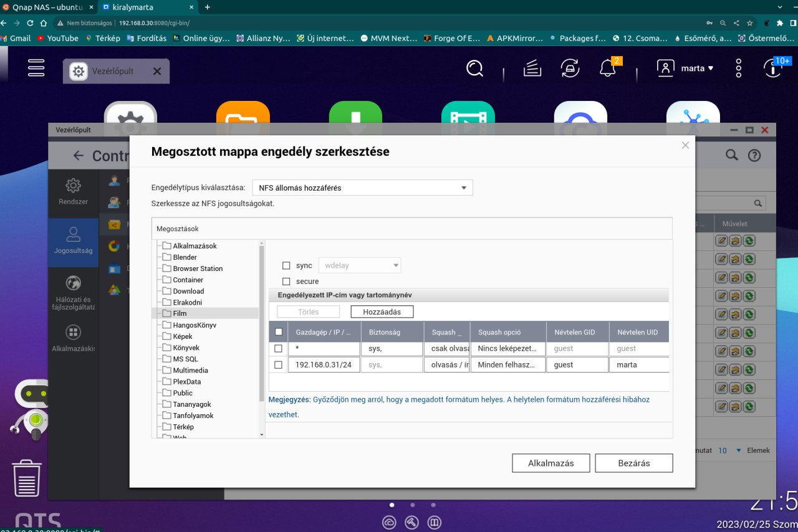Tick the select-all checkbox in table header

point(279,332)
